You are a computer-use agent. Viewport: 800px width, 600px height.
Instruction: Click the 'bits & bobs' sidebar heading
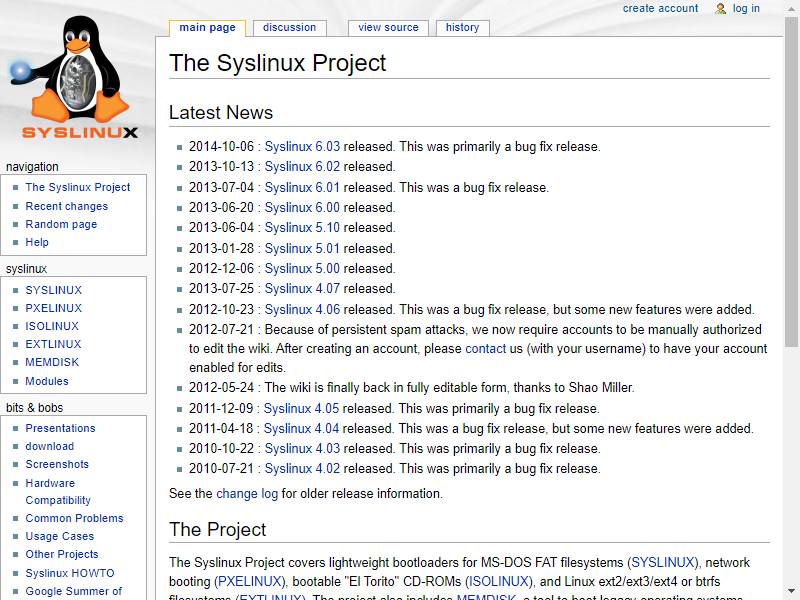[35, 408]
